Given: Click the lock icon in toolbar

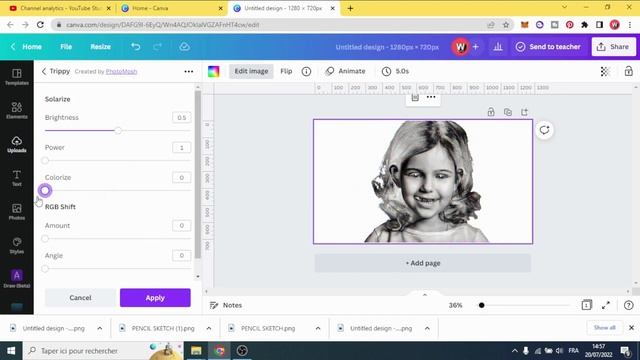Looking at the screenshot, I should (x=629, y=71).
